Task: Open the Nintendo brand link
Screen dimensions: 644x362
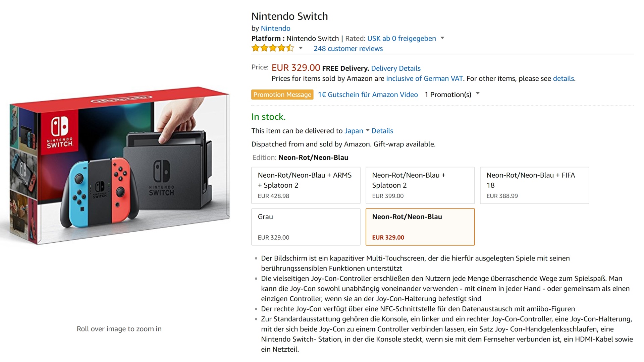Action: click(275, 28)
